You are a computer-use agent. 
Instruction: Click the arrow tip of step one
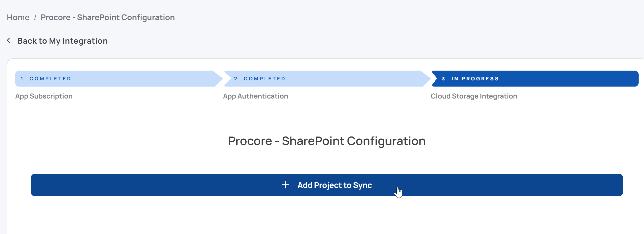point(218,79)
